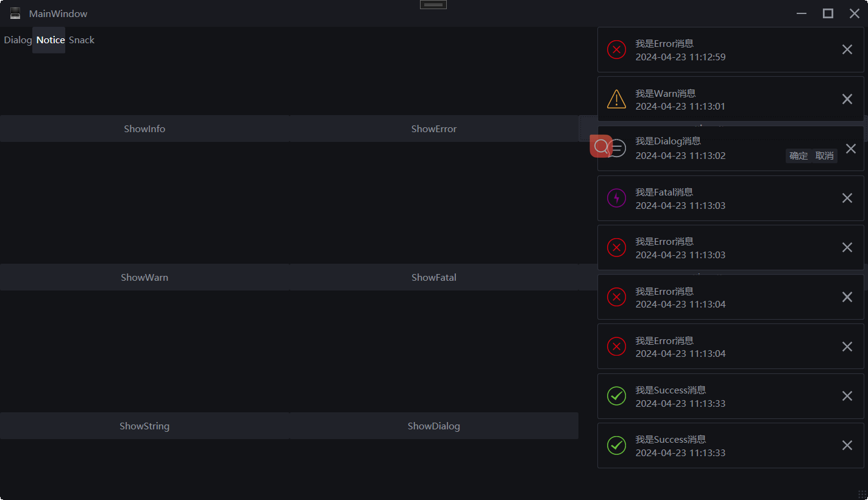
Task: Dismiss the Warn notification with its X
Action: [847, 99]
